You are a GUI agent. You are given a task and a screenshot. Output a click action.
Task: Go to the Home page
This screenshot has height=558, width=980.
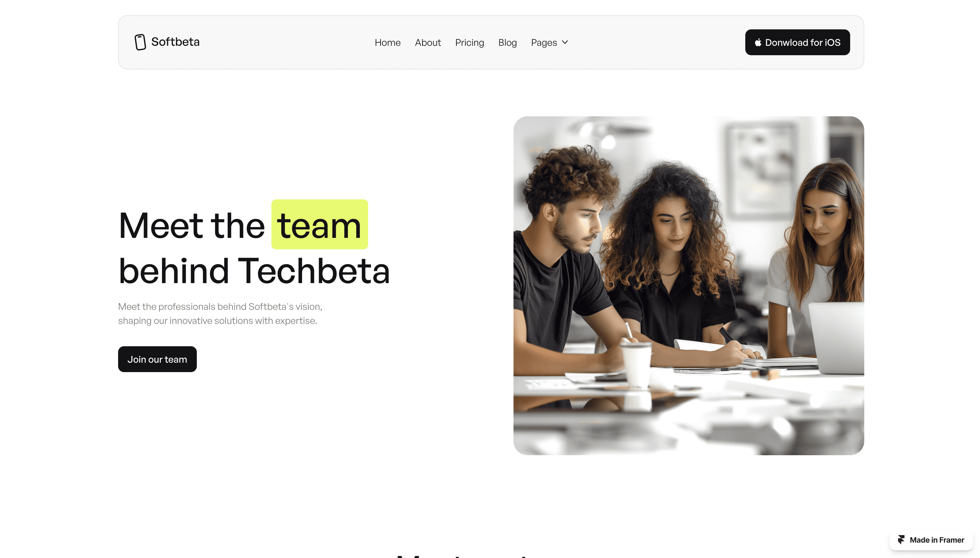coord(387,42)
